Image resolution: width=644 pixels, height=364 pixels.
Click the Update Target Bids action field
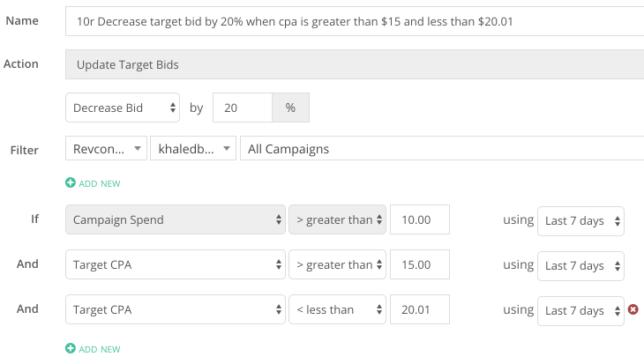(355, 64)
